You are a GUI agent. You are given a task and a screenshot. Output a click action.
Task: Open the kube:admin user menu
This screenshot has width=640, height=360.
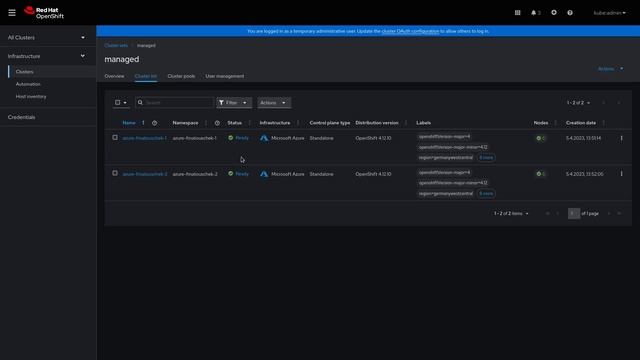click(609, 13)
